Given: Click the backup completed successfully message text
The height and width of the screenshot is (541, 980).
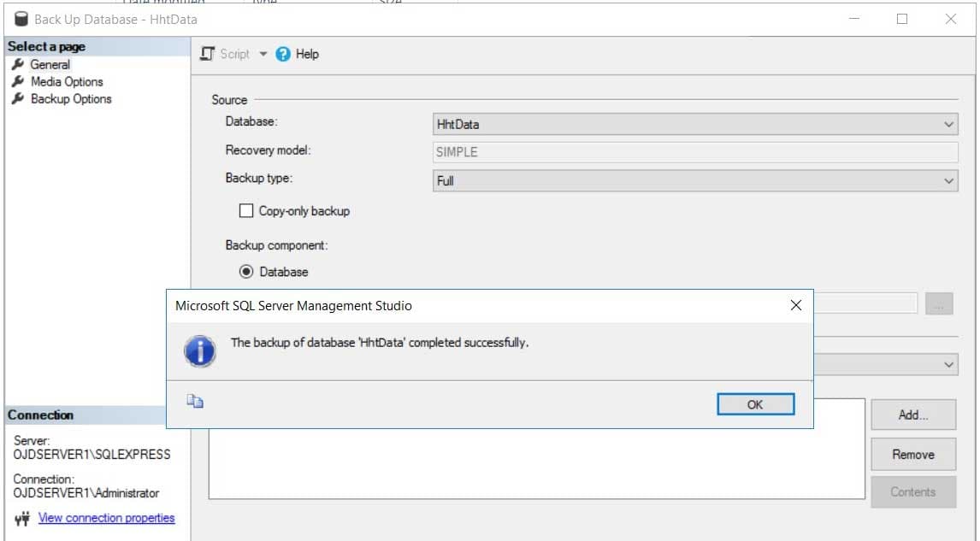Looking at the screenshot, I should tap(380, 343).
